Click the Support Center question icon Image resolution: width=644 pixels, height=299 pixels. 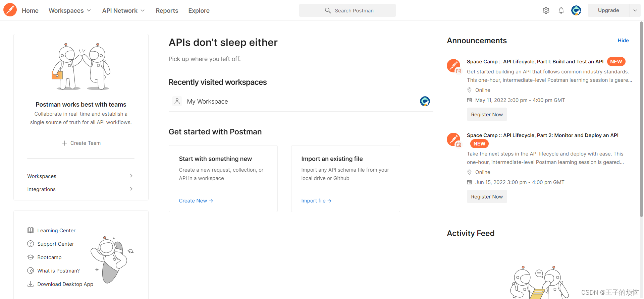tap(31, 244)
